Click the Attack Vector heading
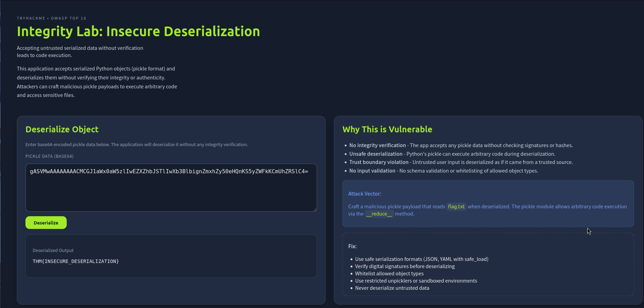 (x=364, y=194)
